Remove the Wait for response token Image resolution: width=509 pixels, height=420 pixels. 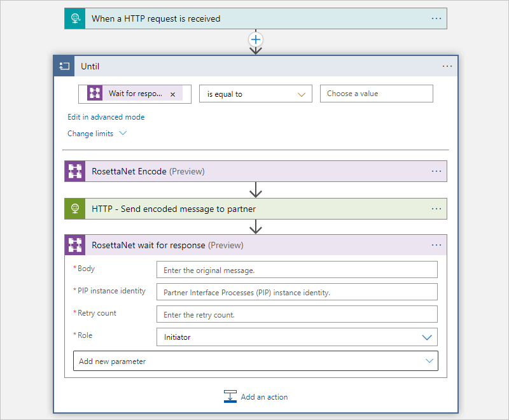[x=173, y=94]
